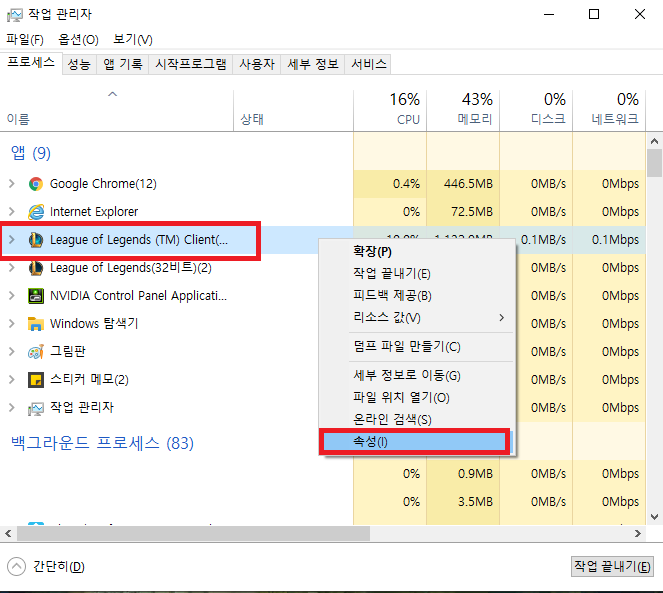Expand the 그림판 process group
This screenshot has height=593, width=663.
(12, 351)
